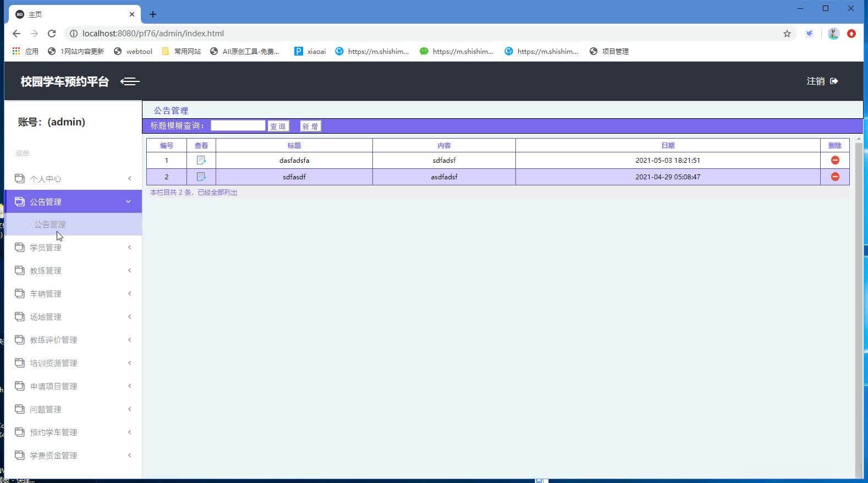The width and height of the screenshot is (868, 483).
Task: Open view icon for row dasfadsfa
Action: (201, 160)
